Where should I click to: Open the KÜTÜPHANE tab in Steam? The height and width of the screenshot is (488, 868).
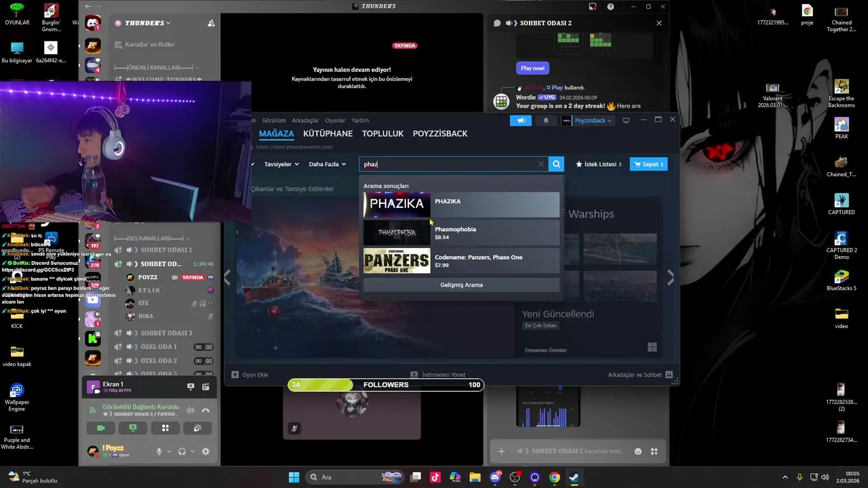328,134
